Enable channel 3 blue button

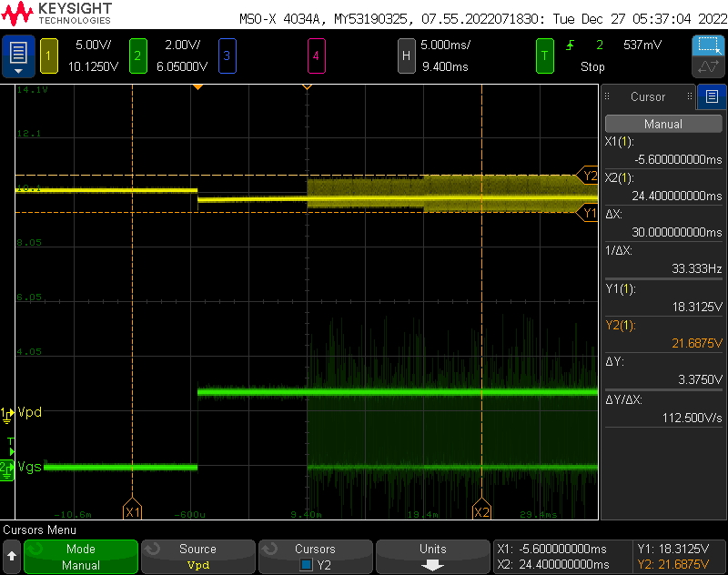(x=227, y=56)
